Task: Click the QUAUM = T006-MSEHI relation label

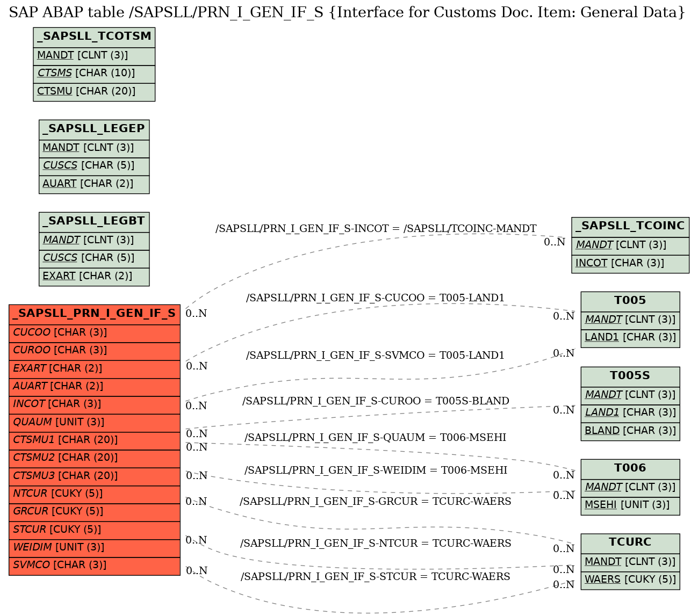Action: tap(375, 438)
